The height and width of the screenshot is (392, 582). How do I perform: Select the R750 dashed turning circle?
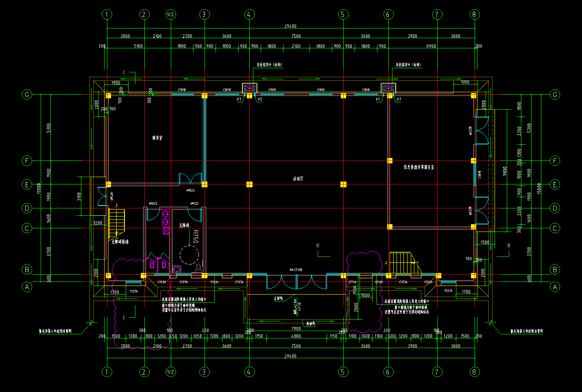click(x=189, y=255)
